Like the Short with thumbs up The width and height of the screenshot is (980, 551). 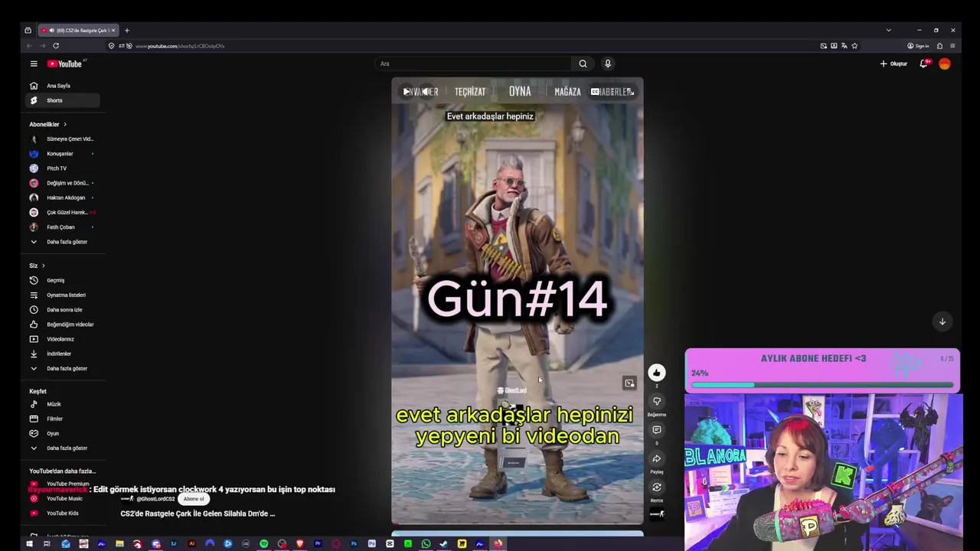(656, 373)
